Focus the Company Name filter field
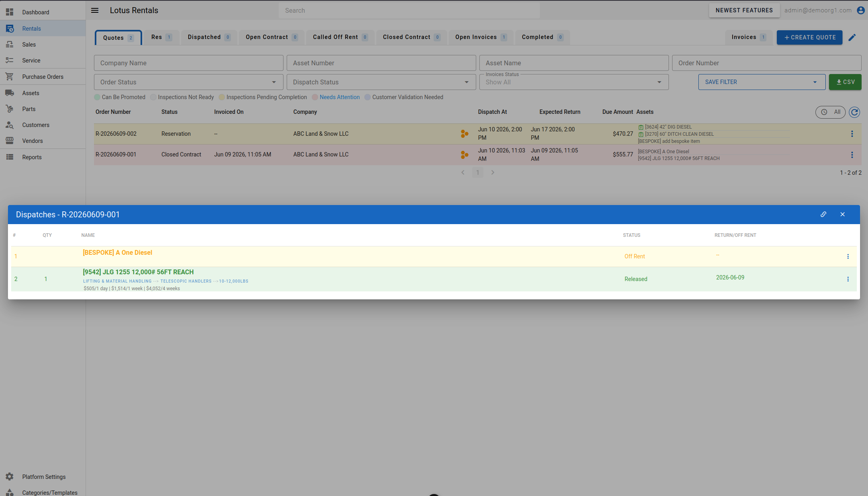Viewport: 868px width, 496px height. pyautogui.click(x=188, y=63)
